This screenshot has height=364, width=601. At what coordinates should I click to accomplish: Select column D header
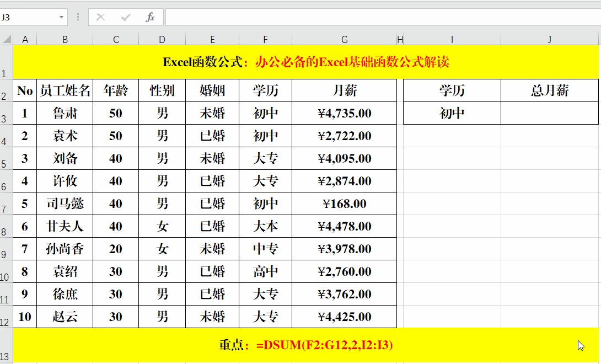[x=162, y=39]
